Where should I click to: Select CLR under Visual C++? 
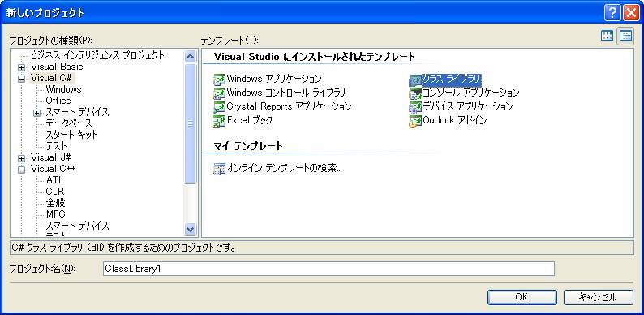(x=55, y=192)
